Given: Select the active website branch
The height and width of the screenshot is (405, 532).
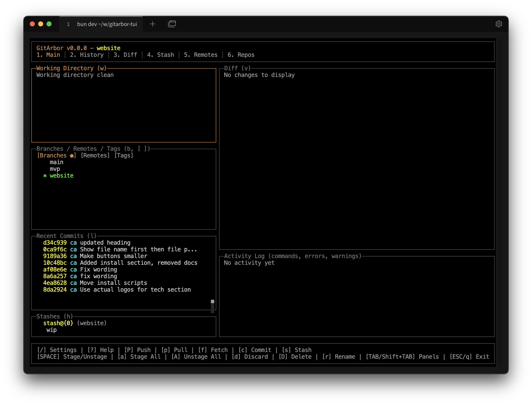Looking at the screenshot, I should 61,175.
